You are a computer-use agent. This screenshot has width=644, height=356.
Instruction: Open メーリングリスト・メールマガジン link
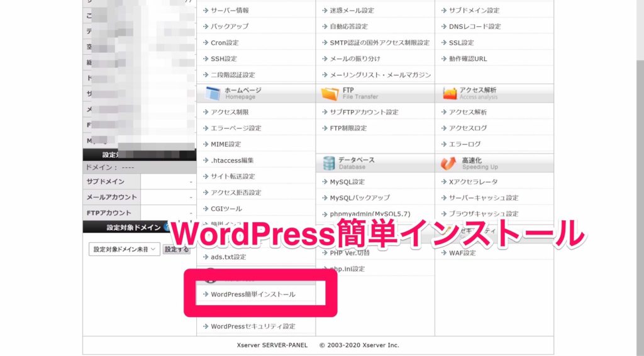(x=380, y=75)
